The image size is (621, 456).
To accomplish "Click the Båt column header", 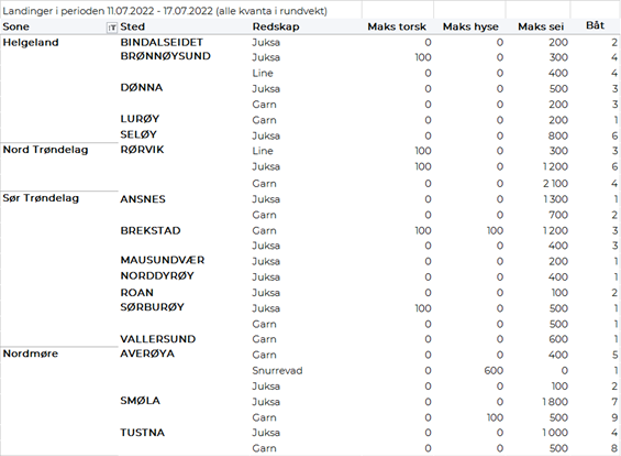I will click(x=594, y=27).
